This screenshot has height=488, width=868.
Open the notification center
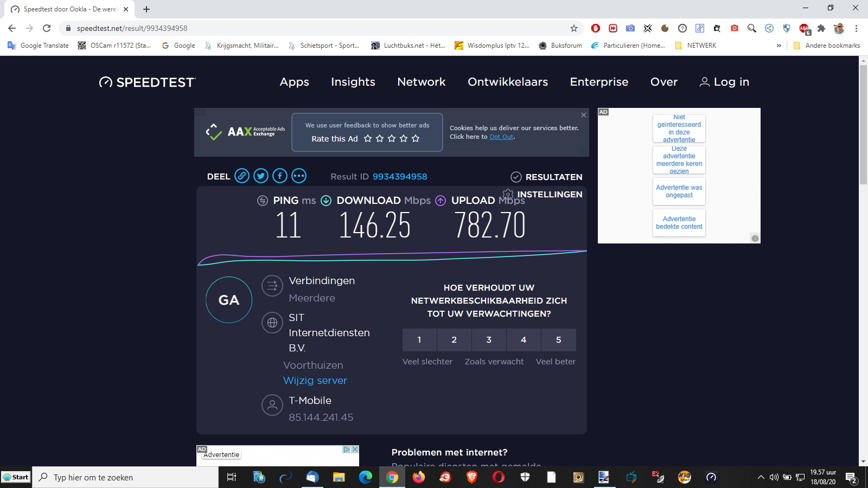point(851,478)
